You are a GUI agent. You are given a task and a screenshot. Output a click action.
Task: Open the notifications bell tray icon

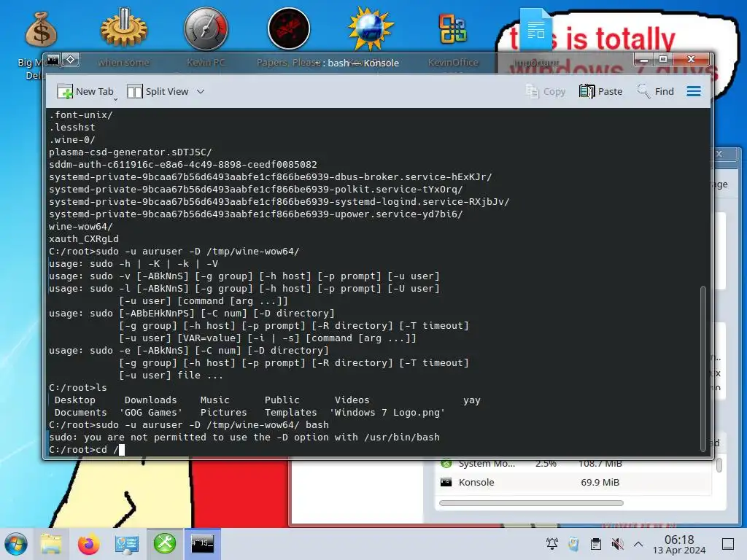pos(552,544)
